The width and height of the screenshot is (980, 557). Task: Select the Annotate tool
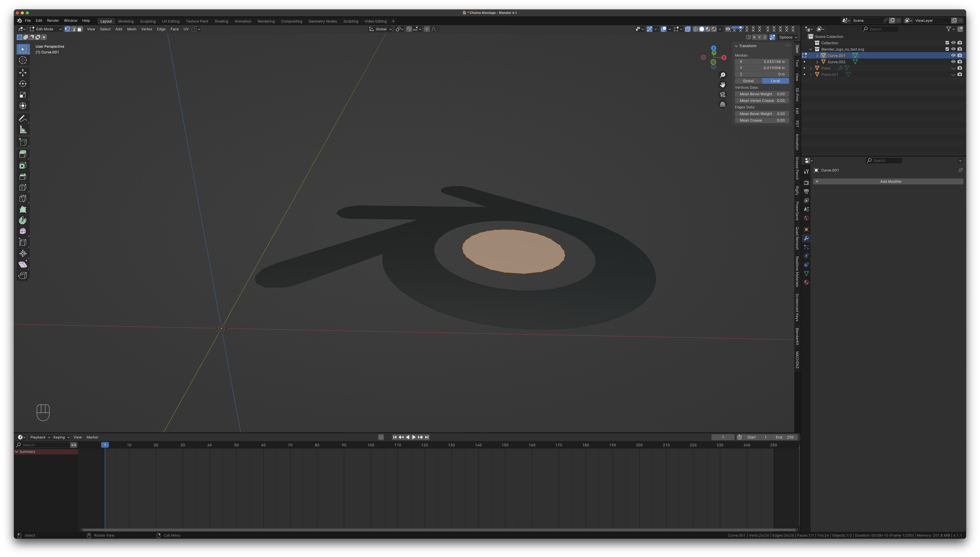tap(23, 119)
